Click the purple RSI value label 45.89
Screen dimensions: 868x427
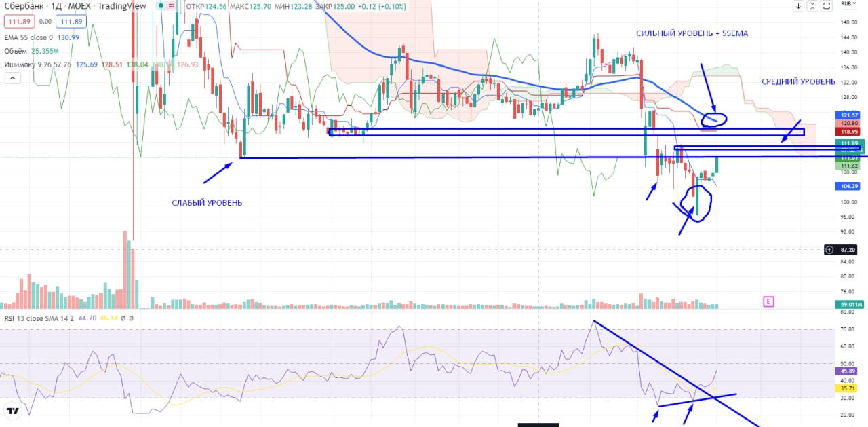849,371
